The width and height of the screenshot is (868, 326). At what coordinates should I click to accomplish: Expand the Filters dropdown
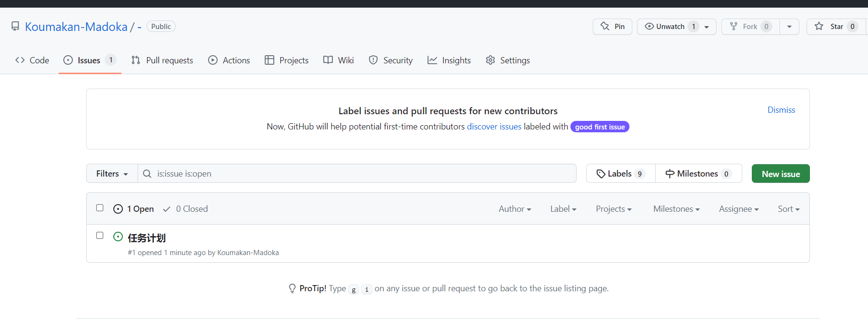(x=112, y=174)
